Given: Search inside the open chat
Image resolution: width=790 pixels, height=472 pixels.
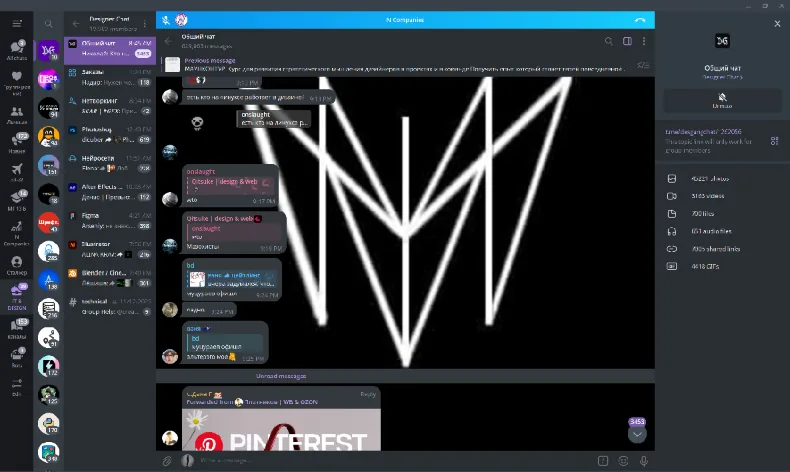Looking at the screenshot, I should pos(609,41).
